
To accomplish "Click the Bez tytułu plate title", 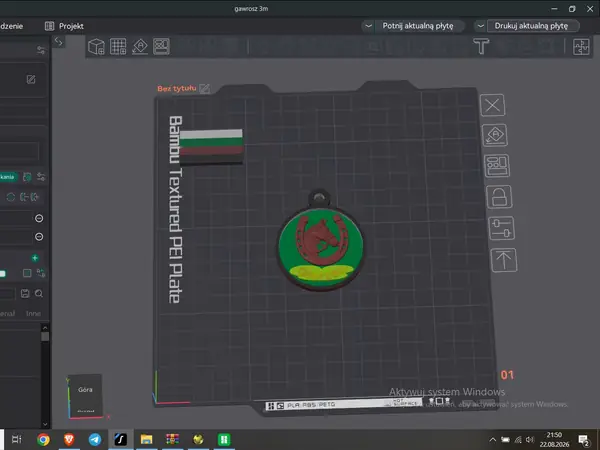I will [x=177, y=88].
